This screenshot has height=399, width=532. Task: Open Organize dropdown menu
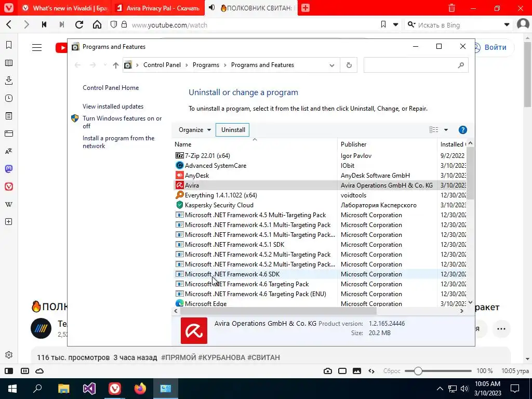[x=195, y=130]
